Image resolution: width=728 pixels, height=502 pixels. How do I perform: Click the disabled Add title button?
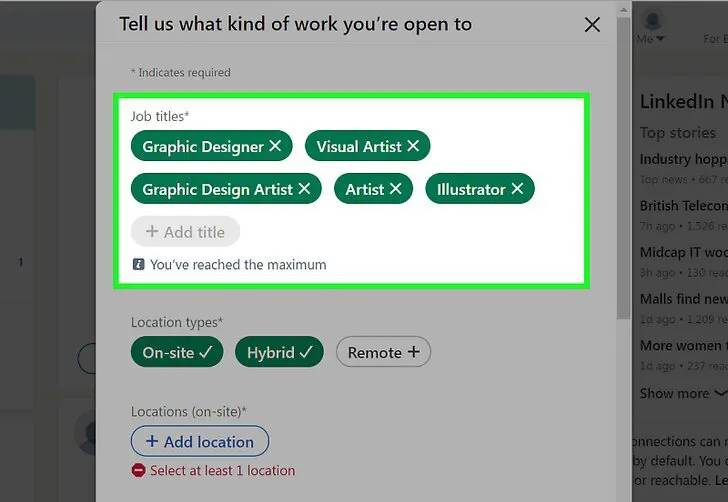[185, 231]
